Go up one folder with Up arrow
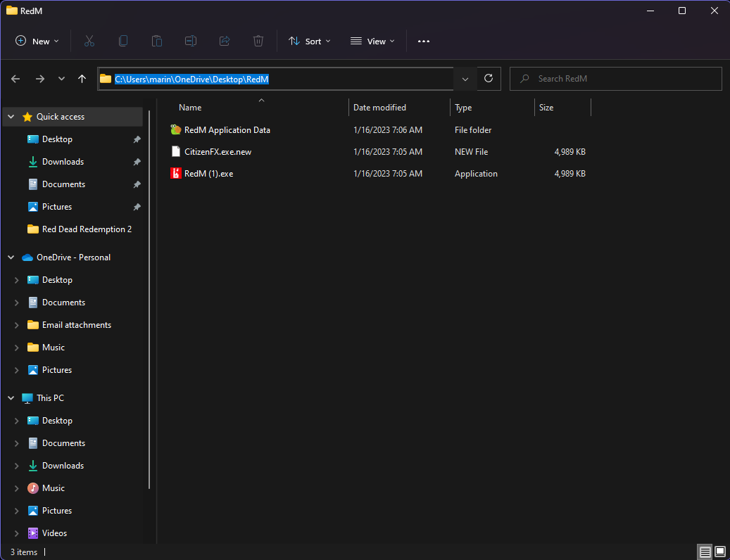Screen dimensions: 730x560 pyautogui.click(x=82, y=79)
